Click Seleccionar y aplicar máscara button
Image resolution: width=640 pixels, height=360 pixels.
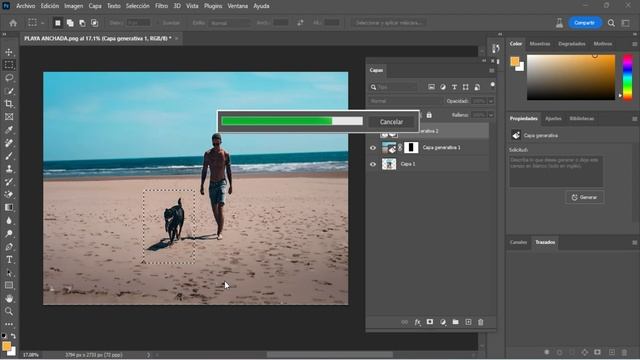click(389, 23)
